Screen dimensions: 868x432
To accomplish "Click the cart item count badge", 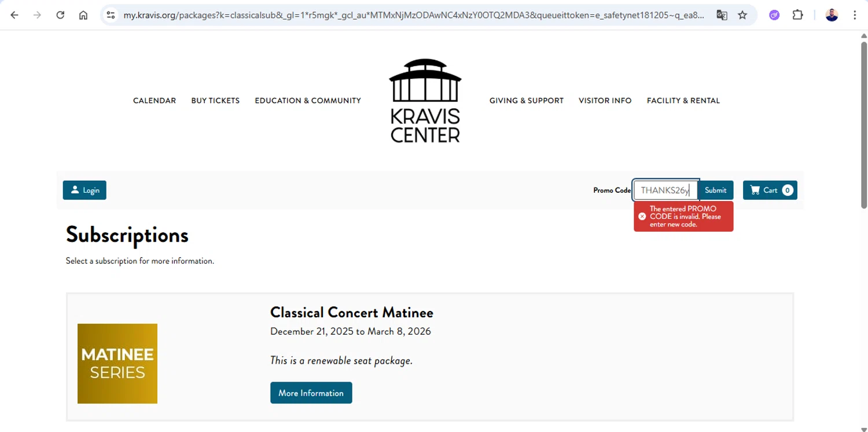I will [788, 190].
